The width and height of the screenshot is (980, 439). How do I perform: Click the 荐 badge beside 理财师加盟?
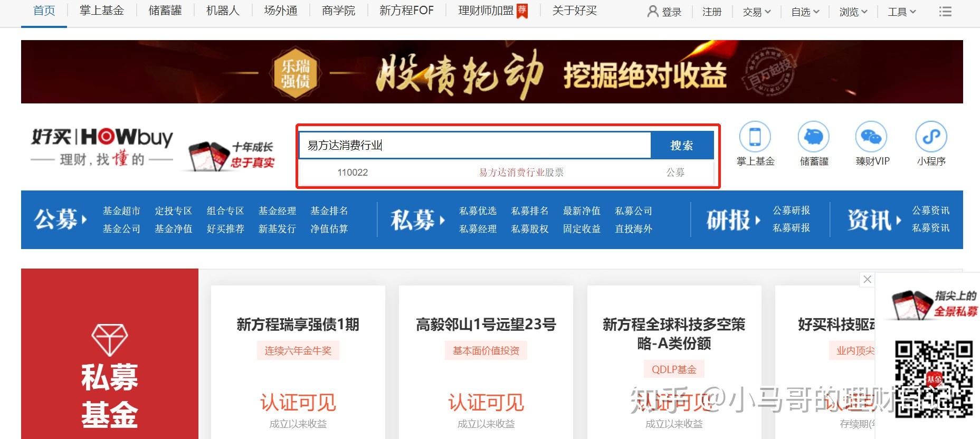coord(522,11)
